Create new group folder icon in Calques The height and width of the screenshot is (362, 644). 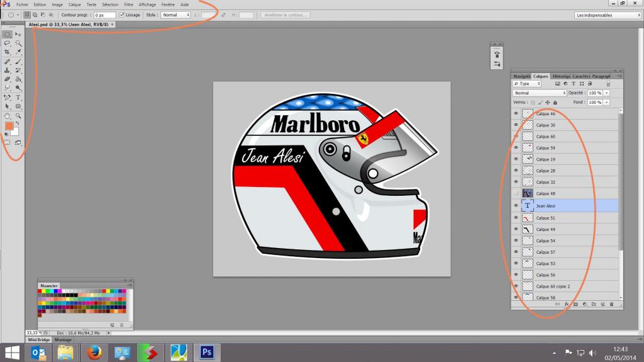(x=594, y=305)
